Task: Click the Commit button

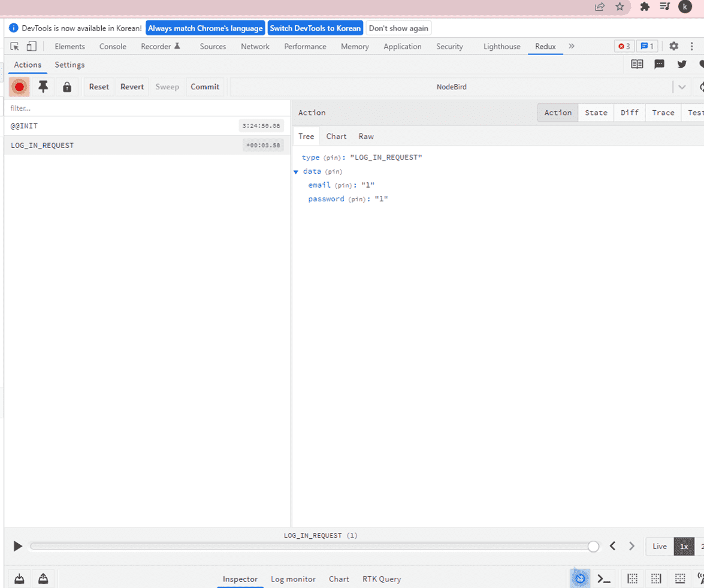Action: coord(205,87)
